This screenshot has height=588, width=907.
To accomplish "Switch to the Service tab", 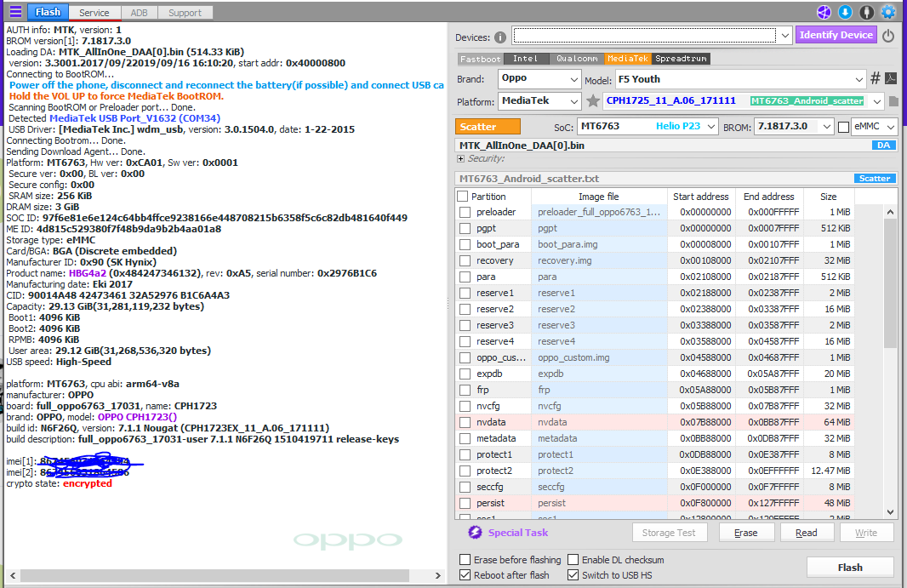I will coord(94,13).
